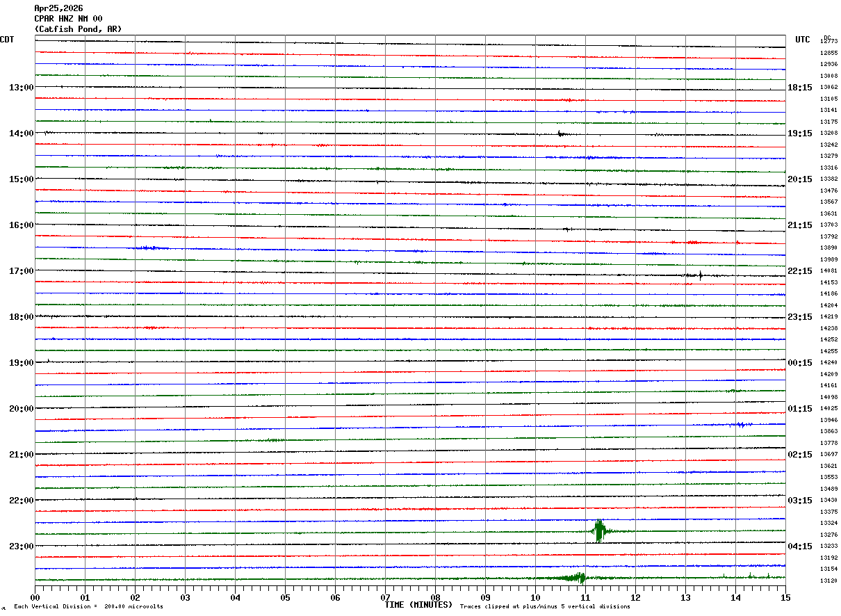Click the DC offset value "13621"
Screen dimensions: 841x616
click(x=828, y=467)
